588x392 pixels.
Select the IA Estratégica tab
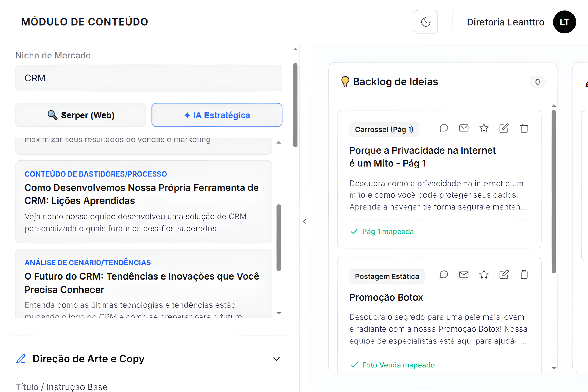(x=217, y=115)
